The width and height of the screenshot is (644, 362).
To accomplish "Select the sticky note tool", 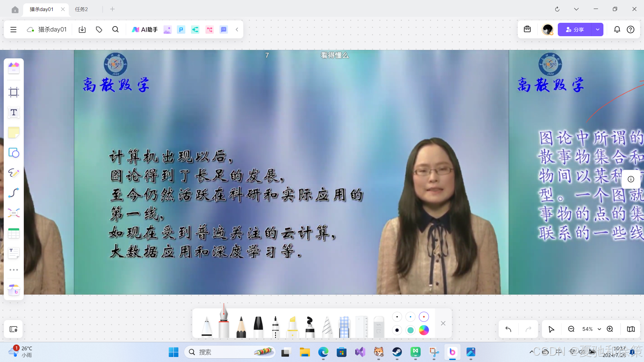I will (14, 133).
